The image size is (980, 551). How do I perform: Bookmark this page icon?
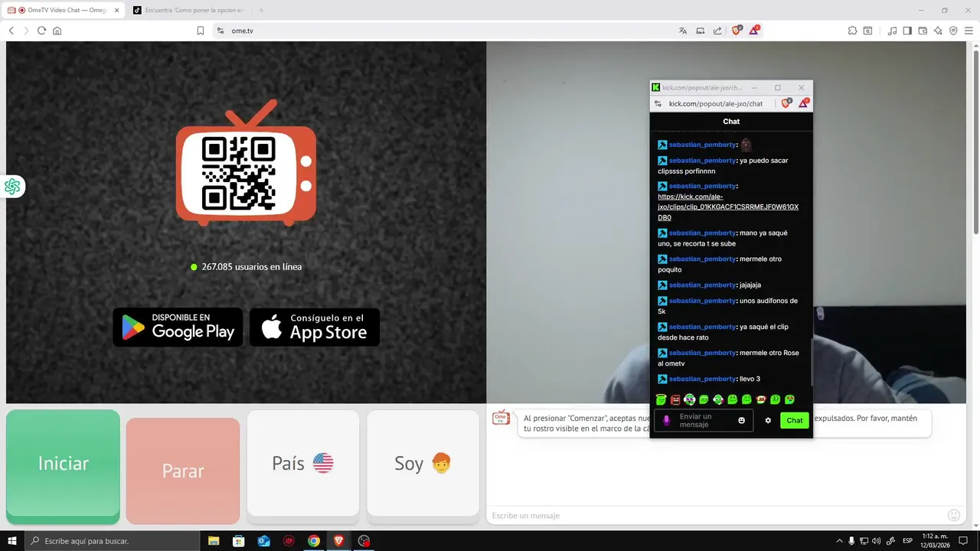201,31
